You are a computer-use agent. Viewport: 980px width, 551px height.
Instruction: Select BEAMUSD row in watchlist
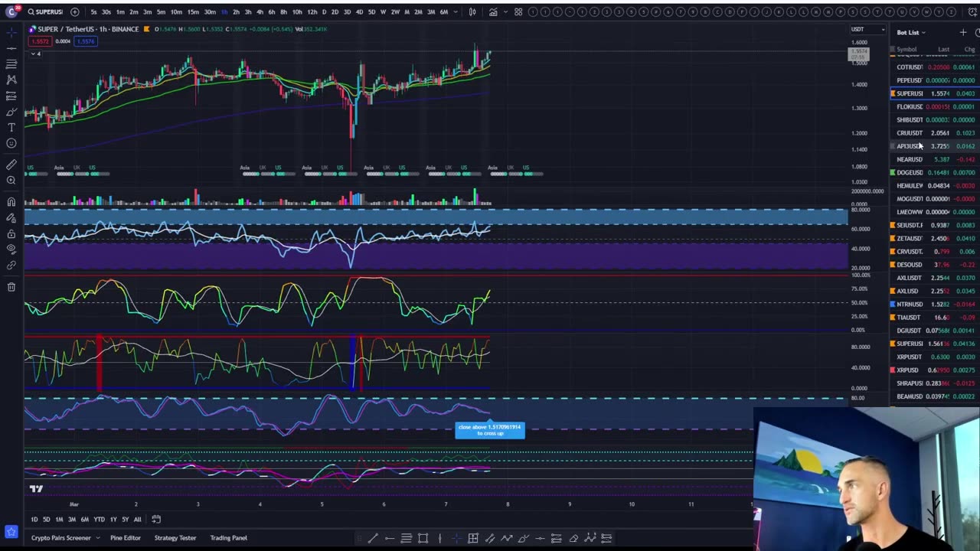(x=934, y=396)
